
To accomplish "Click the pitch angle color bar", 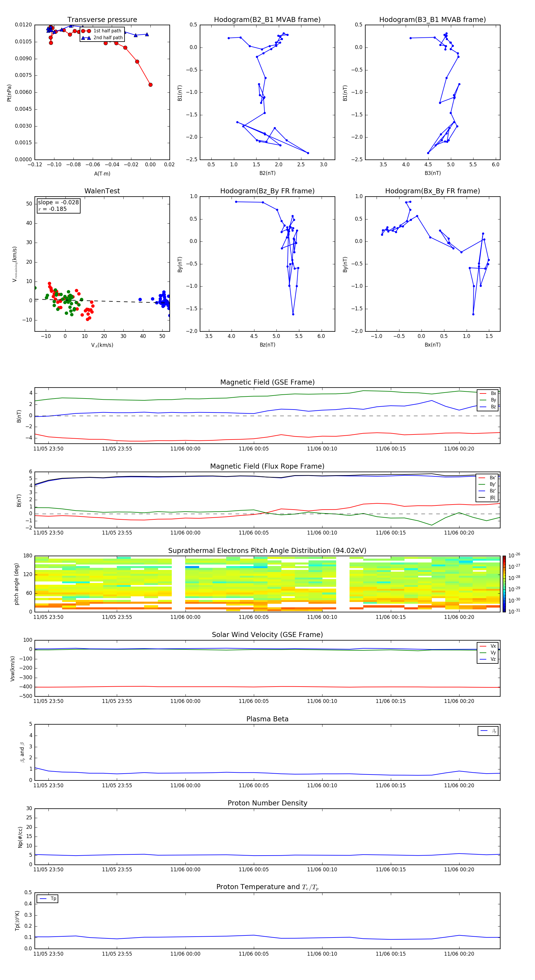I will pyautogui.click(x=504, y=584).
